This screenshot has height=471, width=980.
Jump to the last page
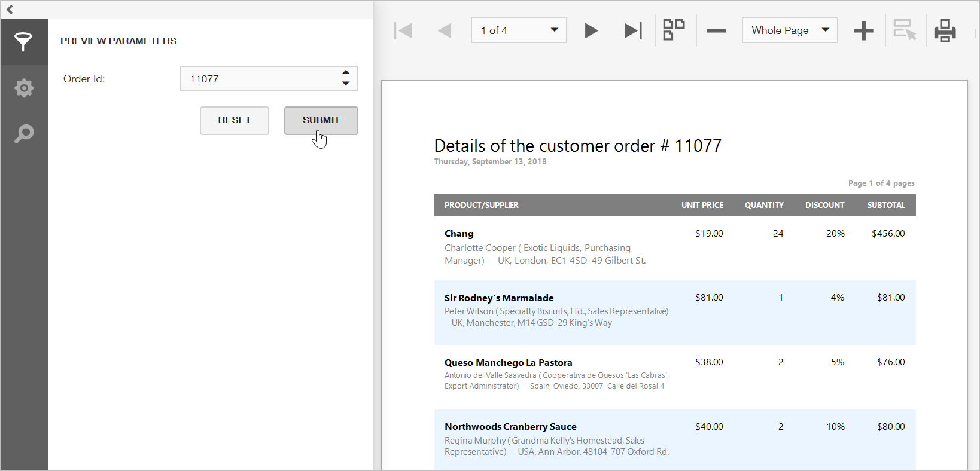(632, 30)
